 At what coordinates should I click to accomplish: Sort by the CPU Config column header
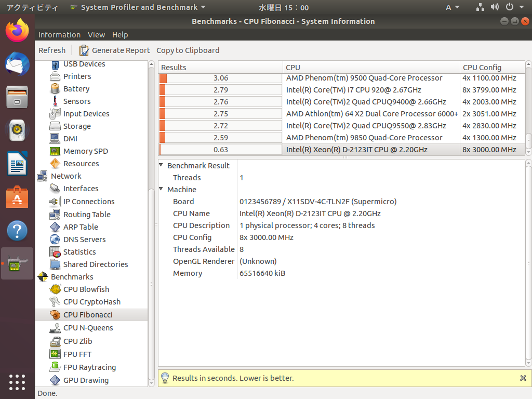pos(493,67)
